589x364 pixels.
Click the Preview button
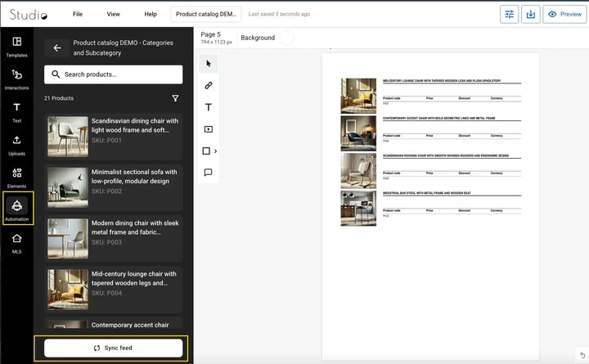point(564,14)
